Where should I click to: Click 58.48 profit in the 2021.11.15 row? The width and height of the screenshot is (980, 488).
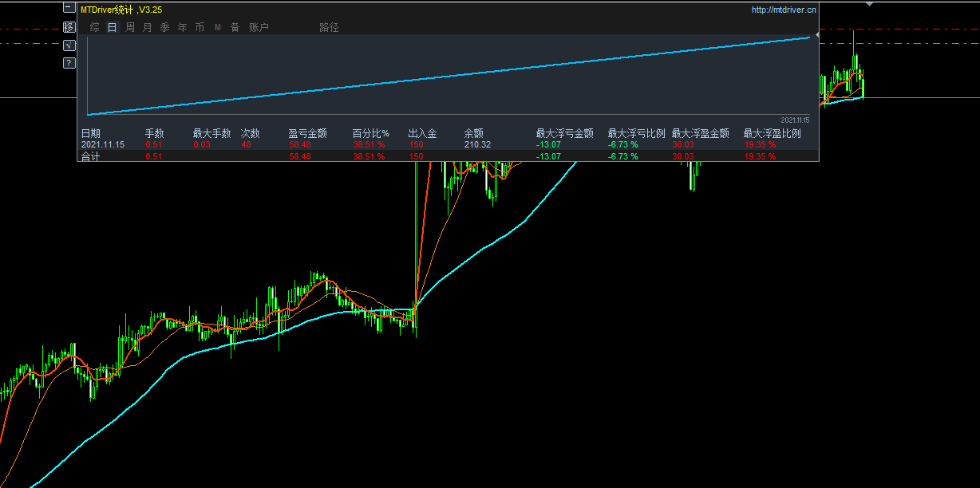pyautogui.click(x=300, y=145)
